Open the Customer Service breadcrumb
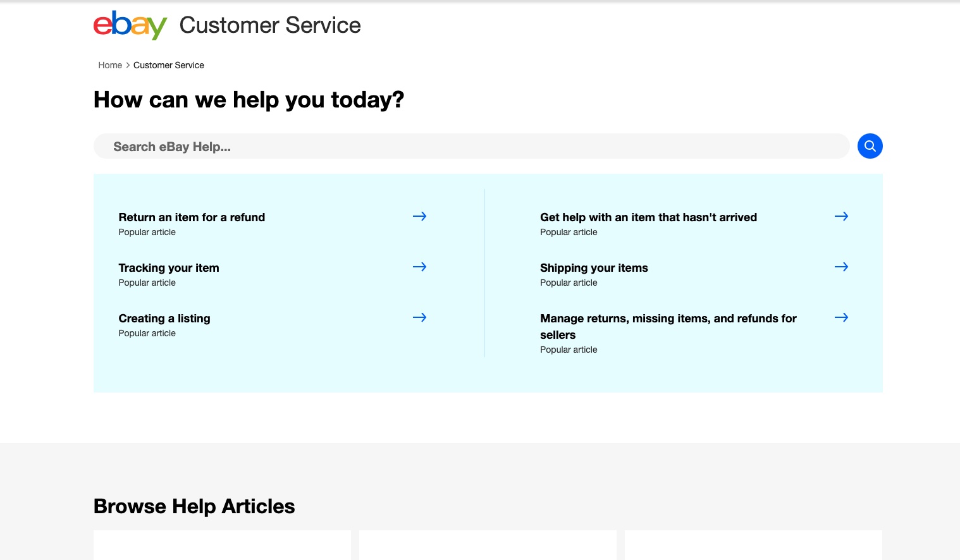The height and width of the screenshot is (560, 960). (x=169, y=65)
